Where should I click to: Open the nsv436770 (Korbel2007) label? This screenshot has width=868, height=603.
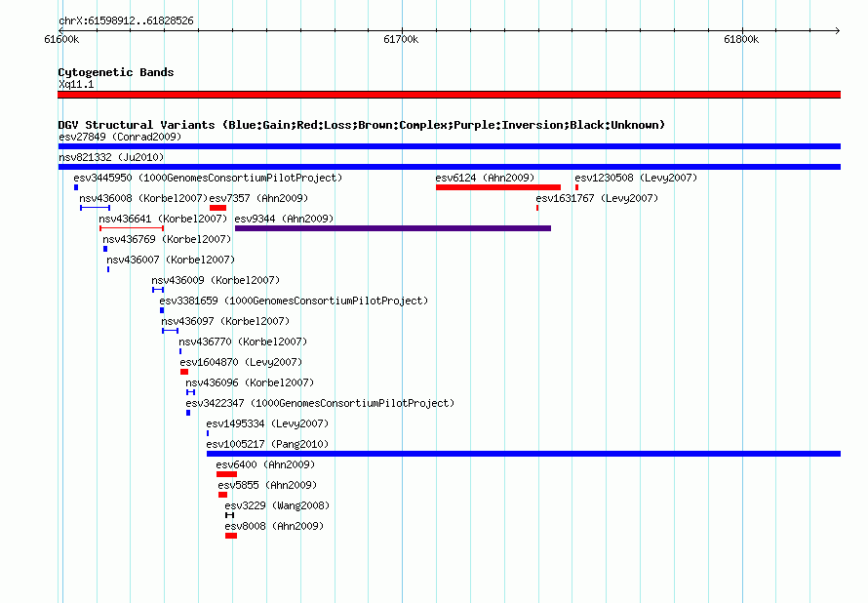point(243,342)
